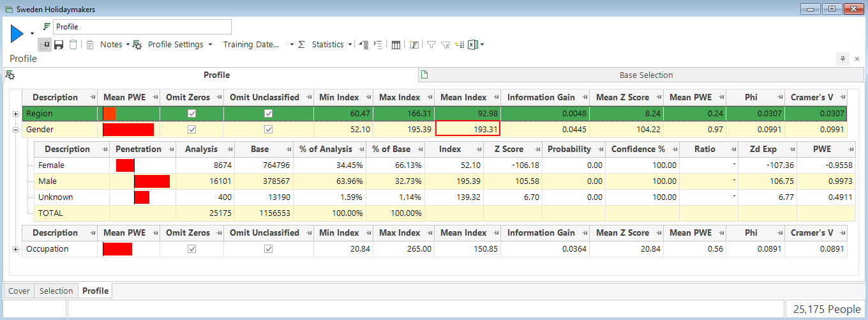Viewport: 868px width, 320px height.
Task: Select the Female row description
Action: point(51,165)
